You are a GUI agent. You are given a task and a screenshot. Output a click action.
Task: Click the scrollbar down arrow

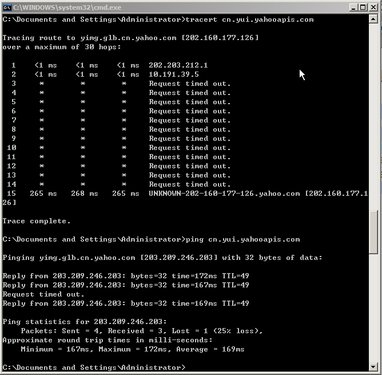(373, 366)
